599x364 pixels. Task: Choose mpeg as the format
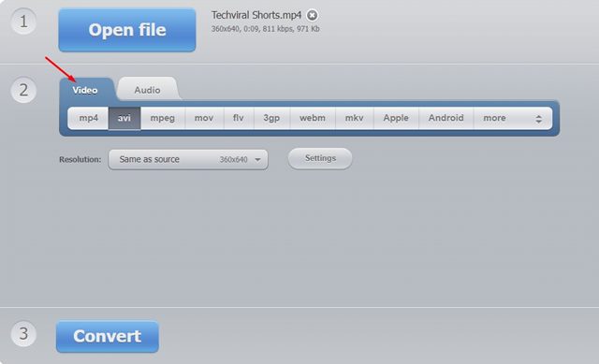[x=163, y=118]
